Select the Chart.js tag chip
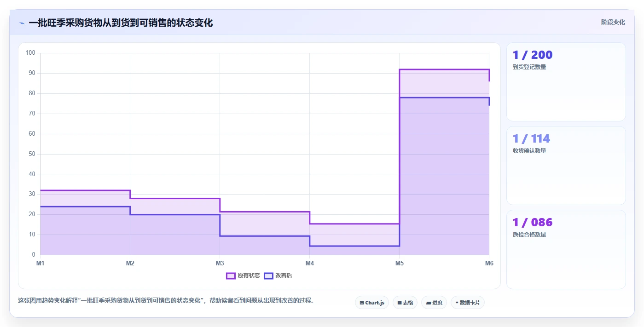644x327 pixels. pos(372,303)
